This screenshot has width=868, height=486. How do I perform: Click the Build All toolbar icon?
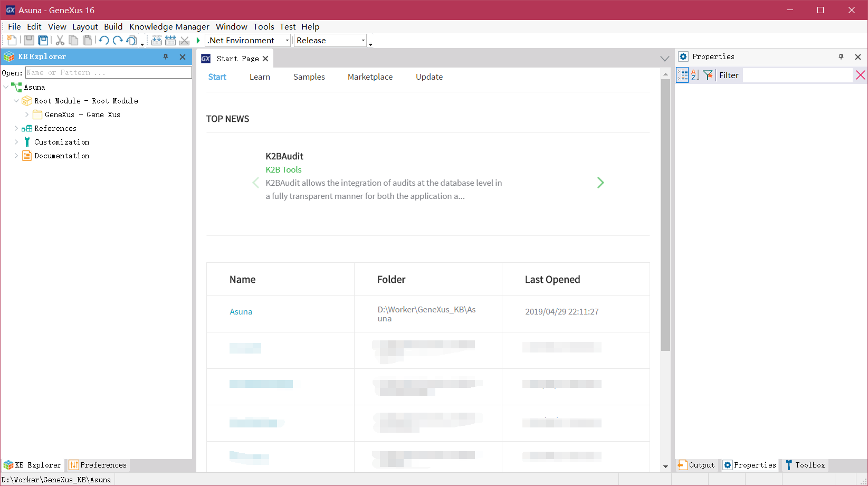click(x=157, y=41)
